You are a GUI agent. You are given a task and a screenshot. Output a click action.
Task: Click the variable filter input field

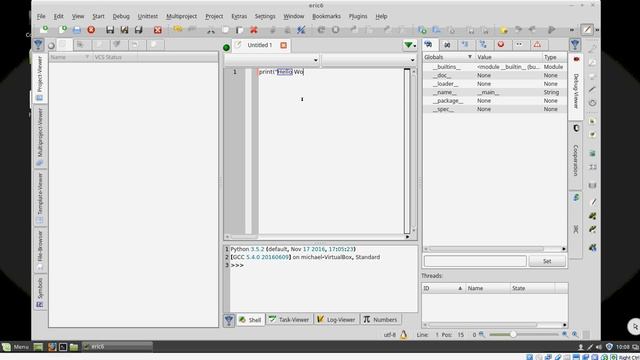pos(475,261)
